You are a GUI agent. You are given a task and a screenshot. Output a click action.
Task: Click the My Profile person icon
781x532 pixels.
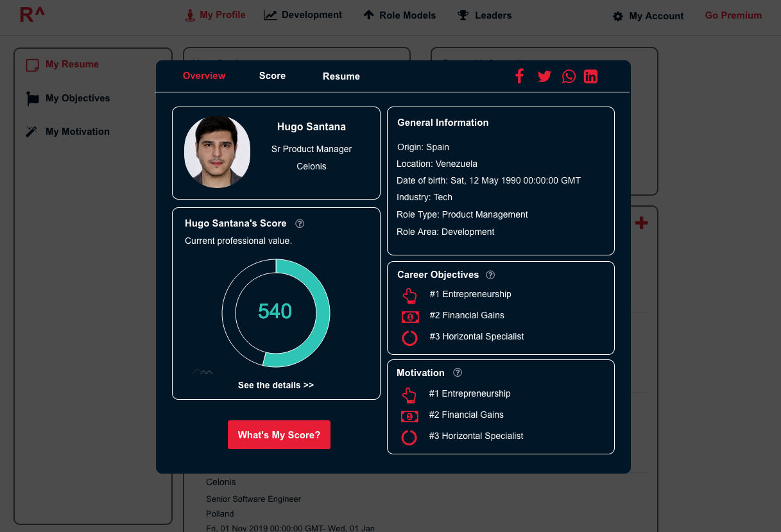[x=190, y=15]
